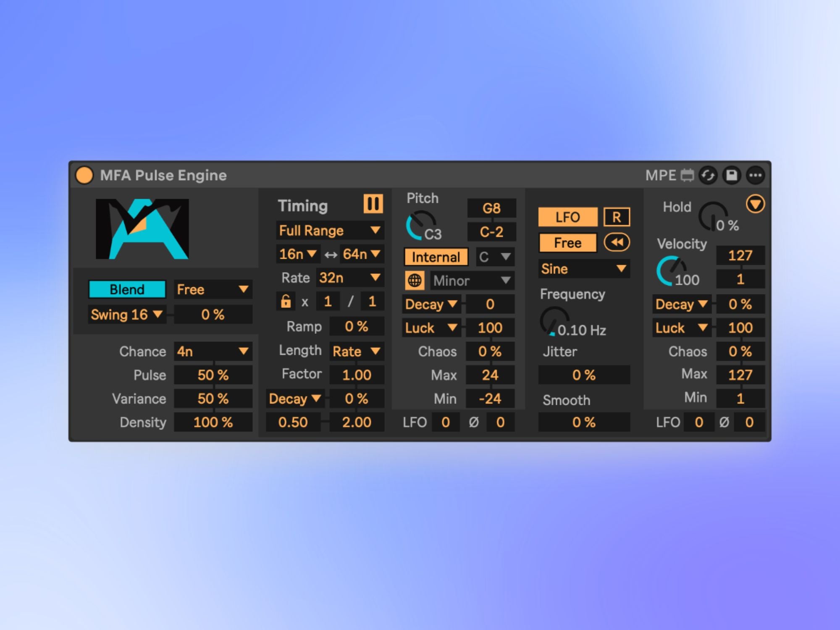This screenshot has width=840, height=630.
Task: Click the orange collapse triangle near Hold
Action: click(x=755, y=204)
